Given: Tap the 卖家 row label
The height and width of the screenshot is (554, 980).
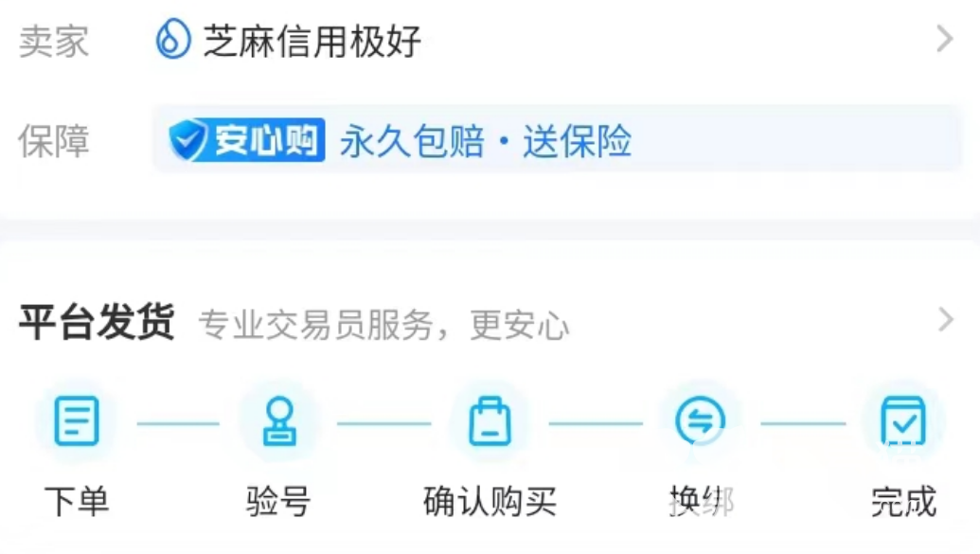Looking at the screenshot, I should pyautogui.click(x=54, y=42).
